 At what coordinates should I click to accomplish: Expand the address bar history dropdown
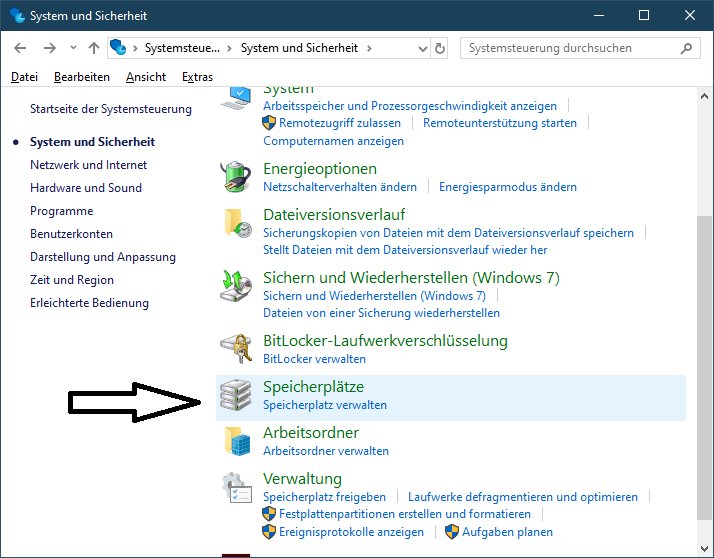pos(423,49)
